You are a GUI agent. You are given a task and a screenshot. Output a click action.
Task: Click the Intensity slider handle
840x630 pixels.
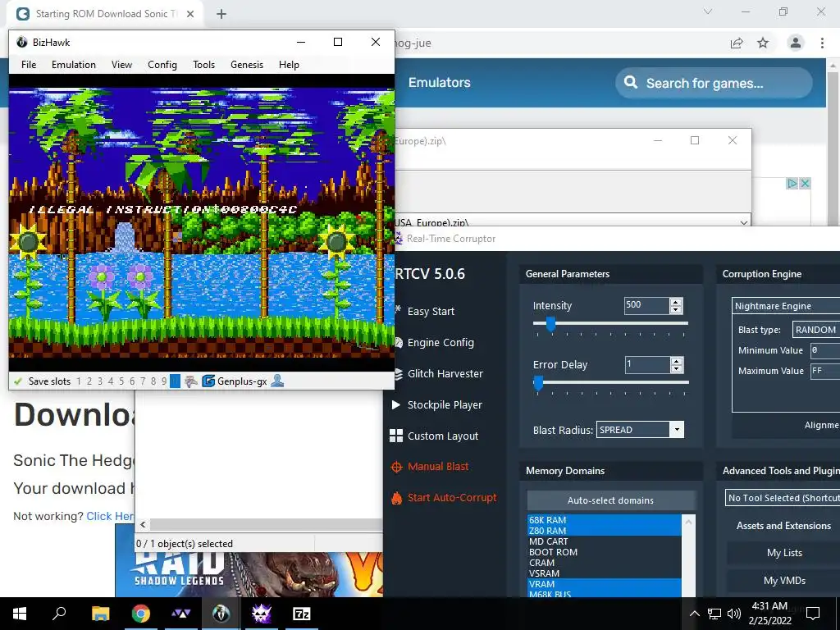click(550, 323)
